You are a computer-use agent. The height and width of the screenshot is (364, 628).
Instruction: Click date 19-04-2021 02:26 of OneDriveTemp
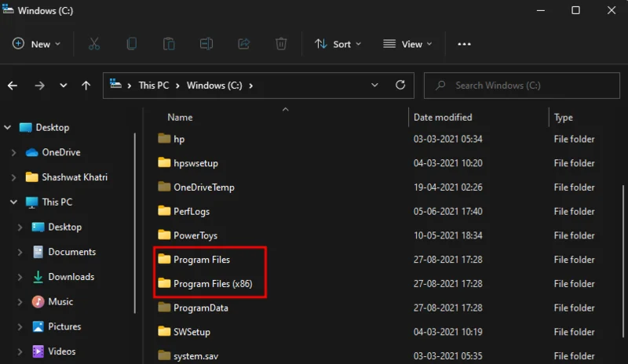(447, 187)
